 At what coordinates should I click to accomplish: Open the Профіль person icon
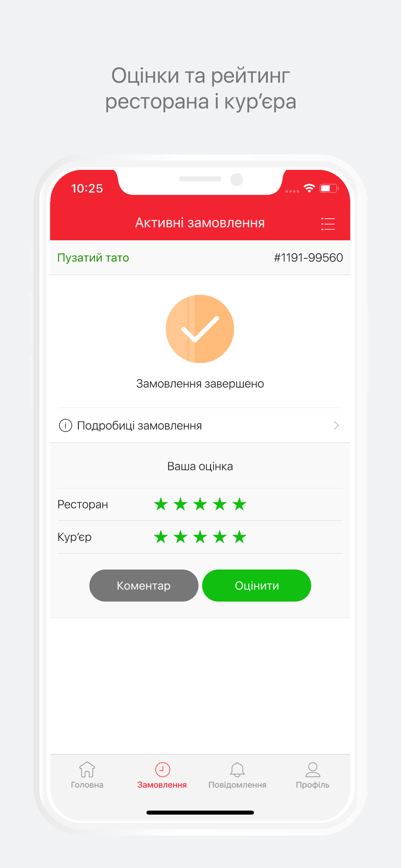click(312, 769)
